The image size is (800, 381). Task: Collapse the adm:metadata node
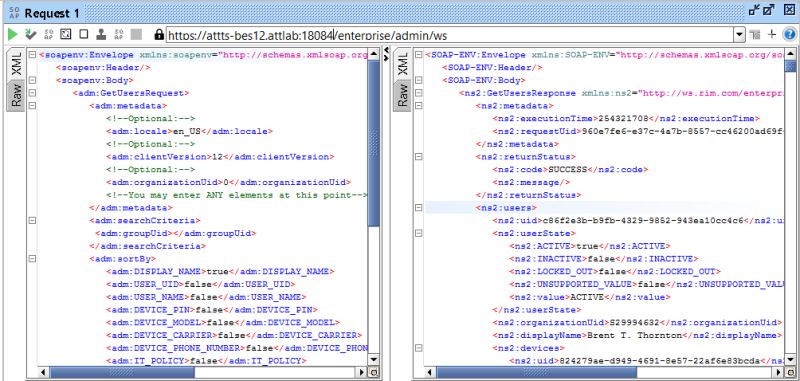(32, 106)
